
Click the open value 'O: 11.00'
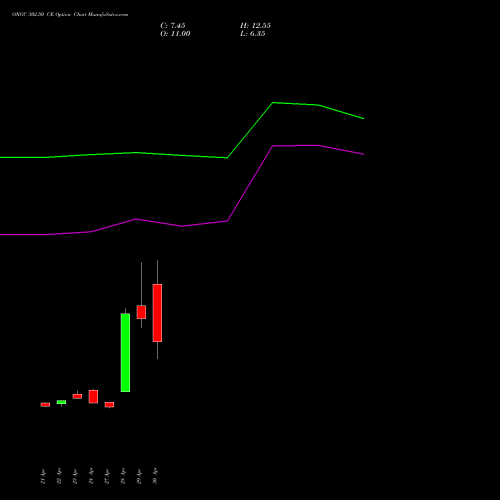click(x=175, y=34)
